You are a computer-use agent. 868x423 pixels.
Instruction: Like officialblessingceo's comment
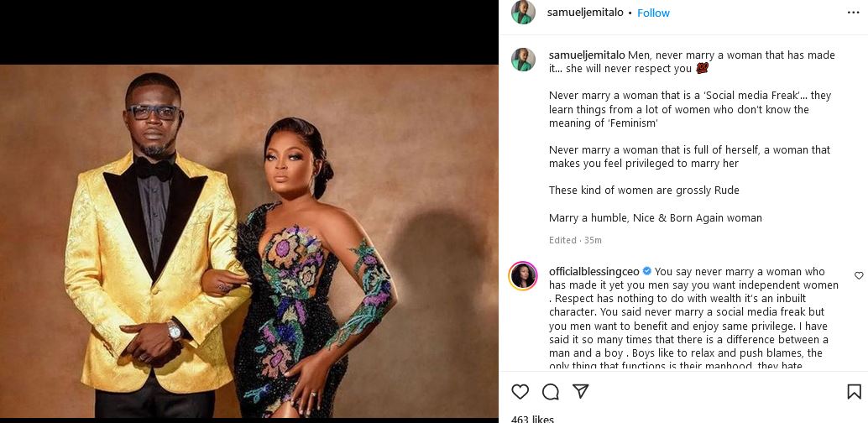pos(859,275)
